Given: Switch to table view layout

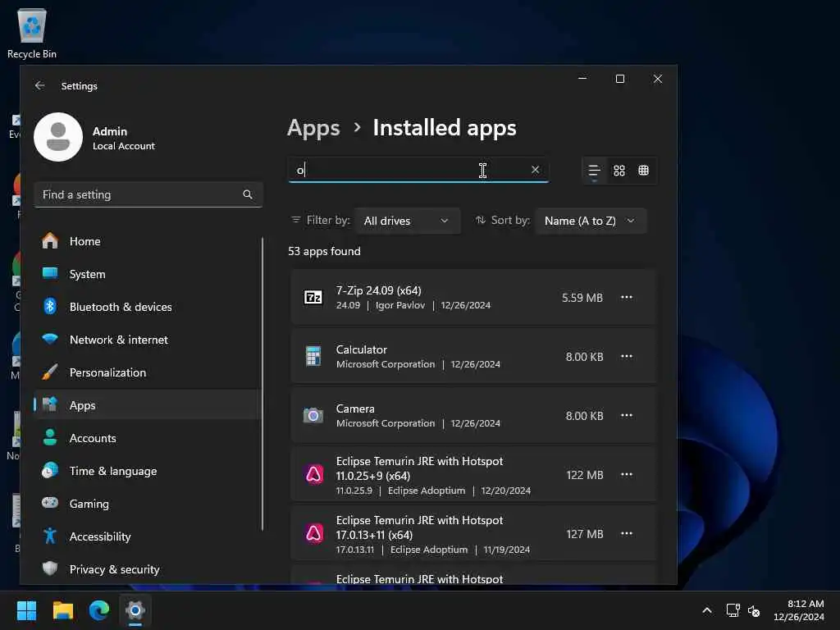Looking at the screenshot, I should (x=644, y=171).
